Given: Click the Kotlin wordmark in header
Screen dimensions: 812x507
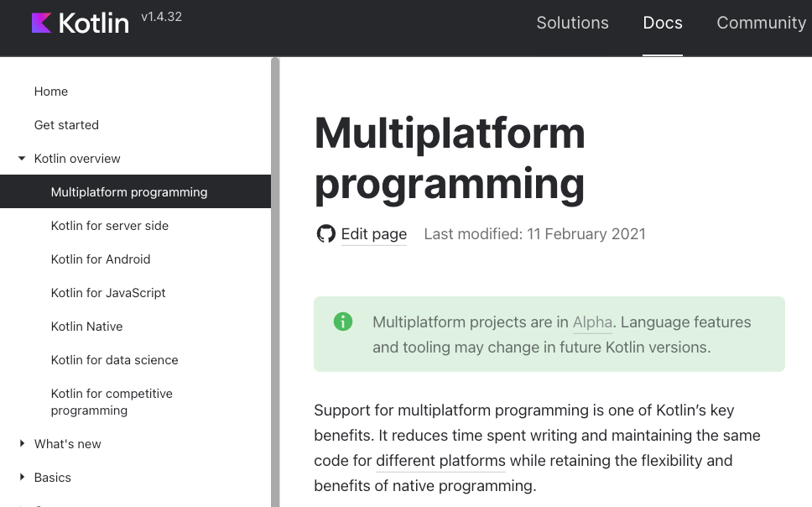Looking at the screenshot, I should 94,24.
